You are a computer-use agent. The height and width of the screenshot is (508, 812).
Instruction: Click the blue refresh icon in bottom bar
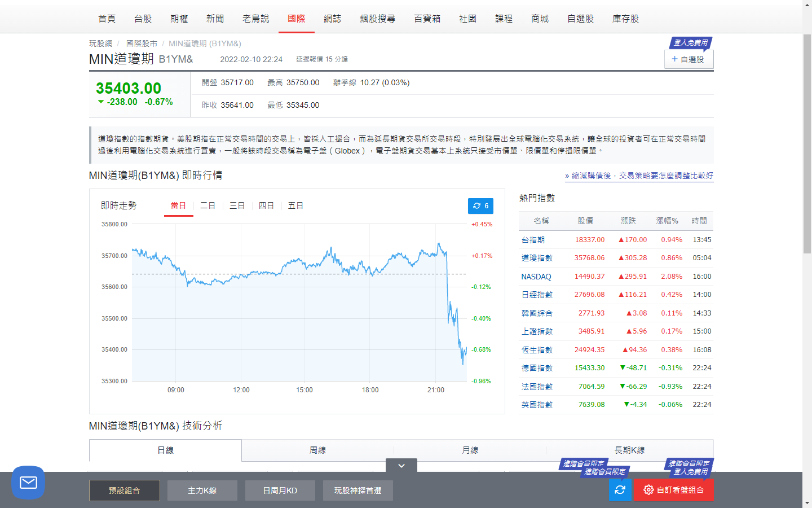click(x=620, y=490)
